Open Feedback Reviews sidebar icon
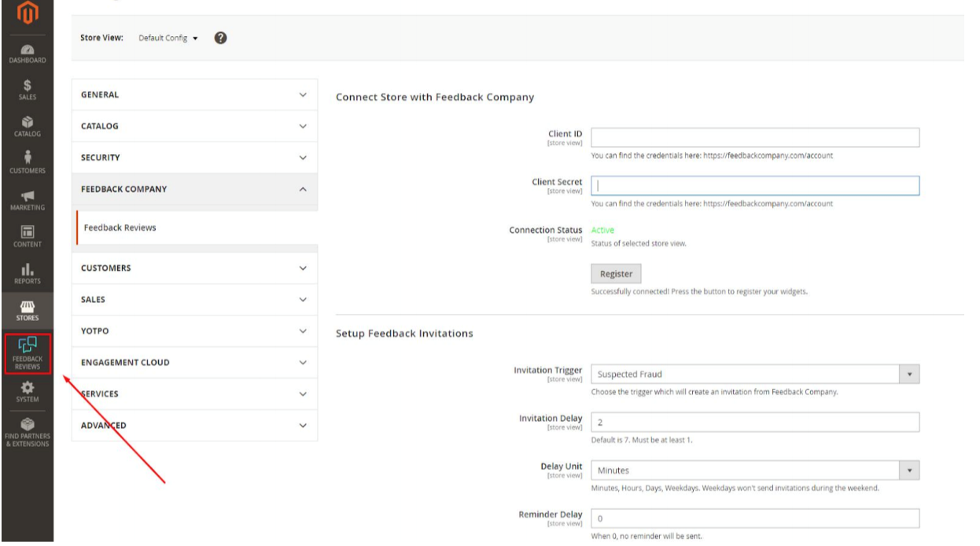Image resolution: width=980 pixels, height=546 pixels. [28, 352]
